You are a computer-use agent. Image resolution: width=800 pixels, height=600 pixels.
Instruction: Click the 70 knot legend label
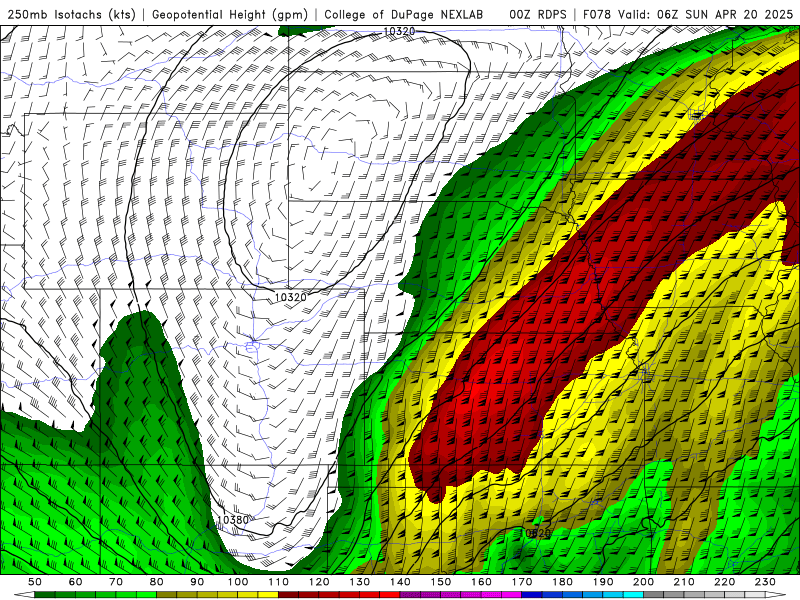coord(116,582)
